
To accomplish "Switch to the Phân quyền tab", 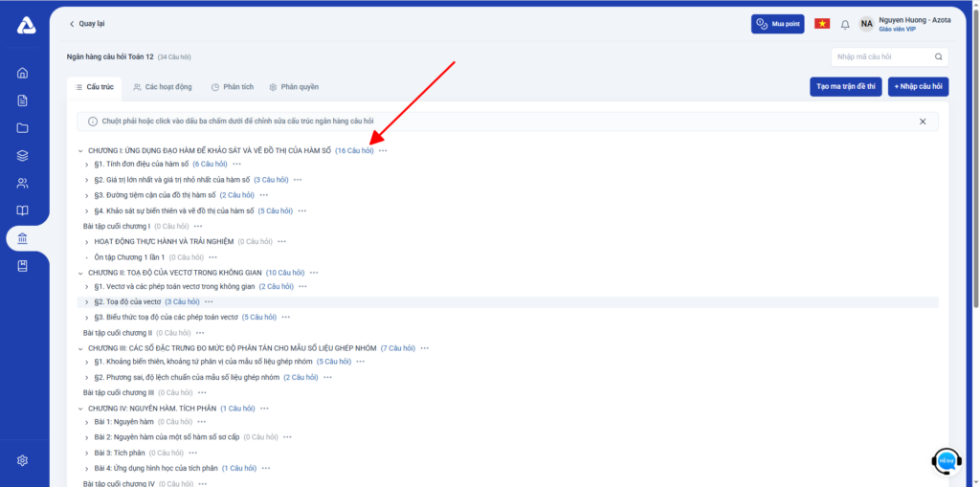I will coord(294,87).
